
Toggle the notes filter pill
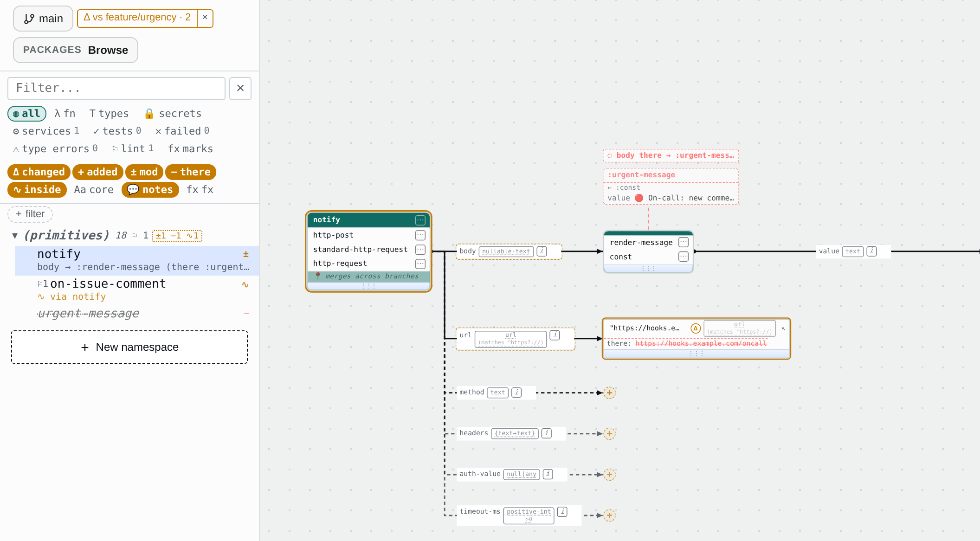click(x=150, y=190)
